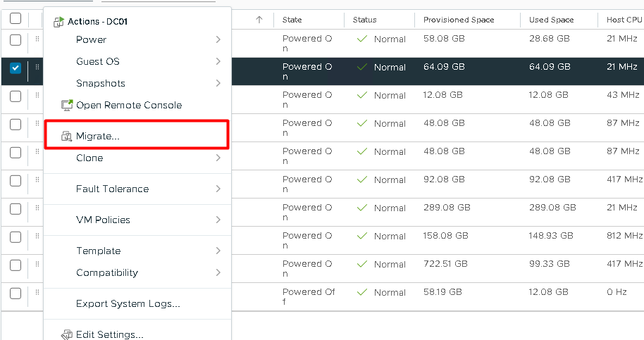Screen dimensions: 644x340
Task: Sort by the Provisioned Space column header
Action: point(459,20)
